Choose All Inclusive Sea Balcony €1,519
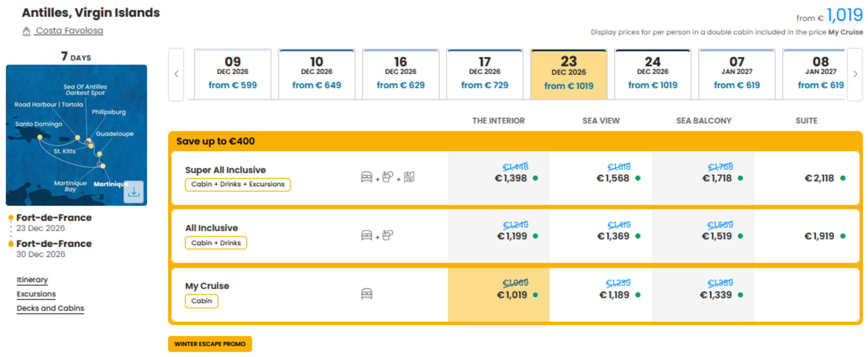 pos(703,236)
